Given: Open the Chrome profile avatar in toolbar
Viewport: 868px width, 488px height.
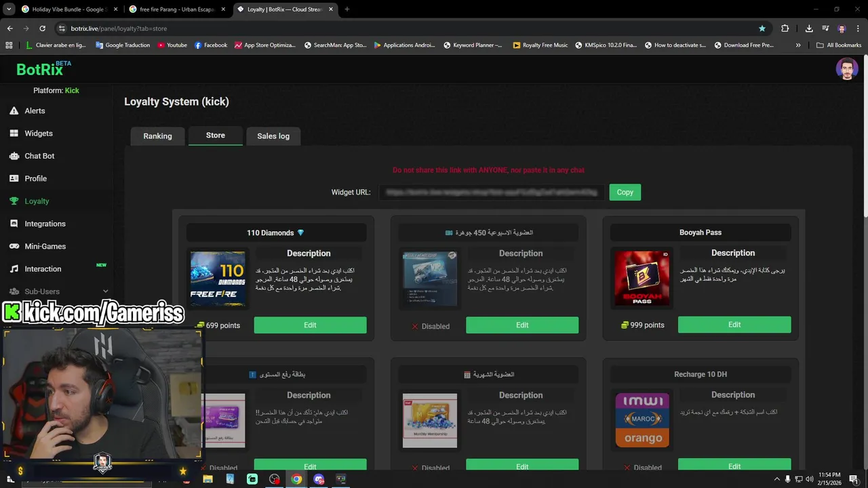Looking at the screenshot, I should [x=842, y=28].
